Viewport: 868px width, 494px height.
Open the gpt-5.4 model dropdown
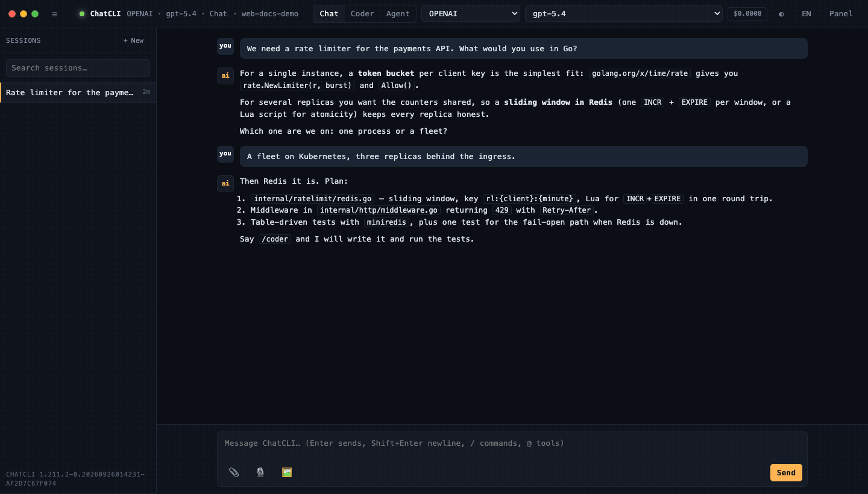click(x=624, y=14)
